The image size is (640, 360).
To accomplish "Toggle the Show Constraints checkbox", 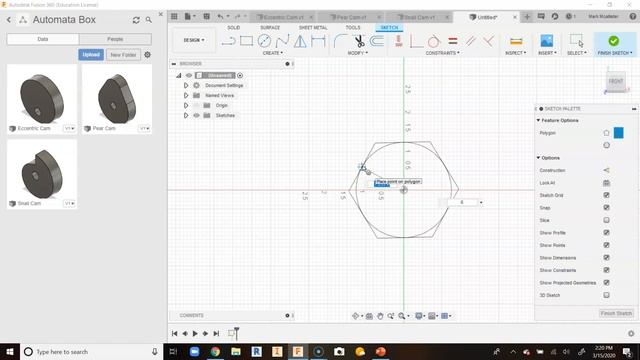I will (607, 270).
